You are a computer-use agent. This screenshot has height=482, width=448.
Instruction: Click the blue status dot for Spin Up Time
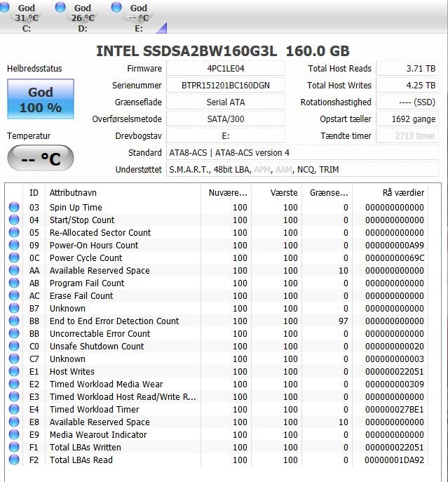click(14, 207)
